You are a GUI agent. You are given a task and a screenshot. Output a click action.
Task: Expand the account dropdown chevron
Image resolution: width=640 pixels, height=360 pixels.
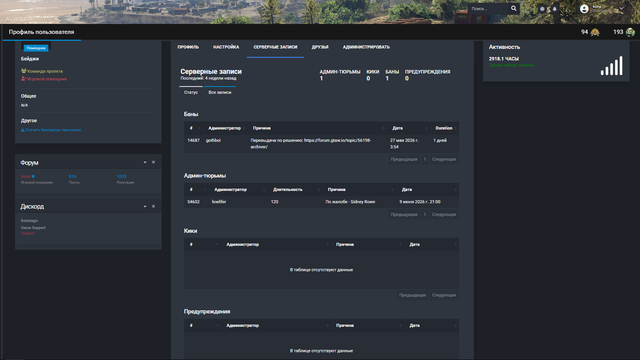point(621,9)
